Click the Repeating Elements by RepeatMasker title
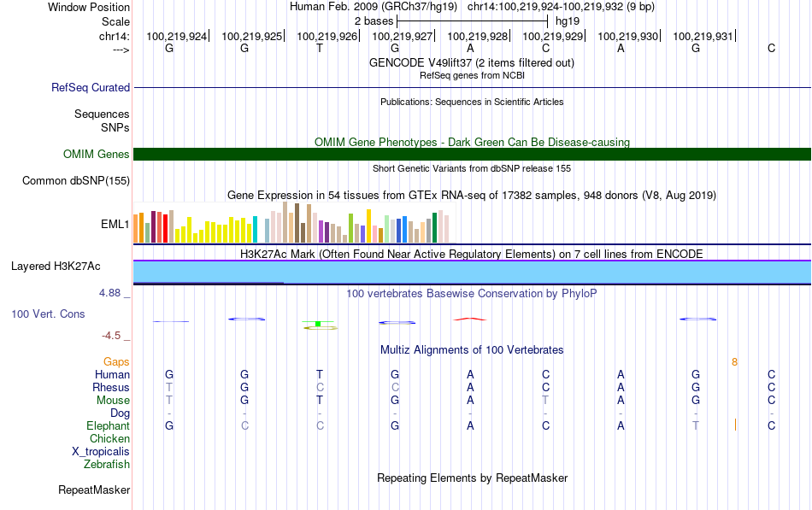The width and height of the screenshot is (812, 510). tap(472, 478)
